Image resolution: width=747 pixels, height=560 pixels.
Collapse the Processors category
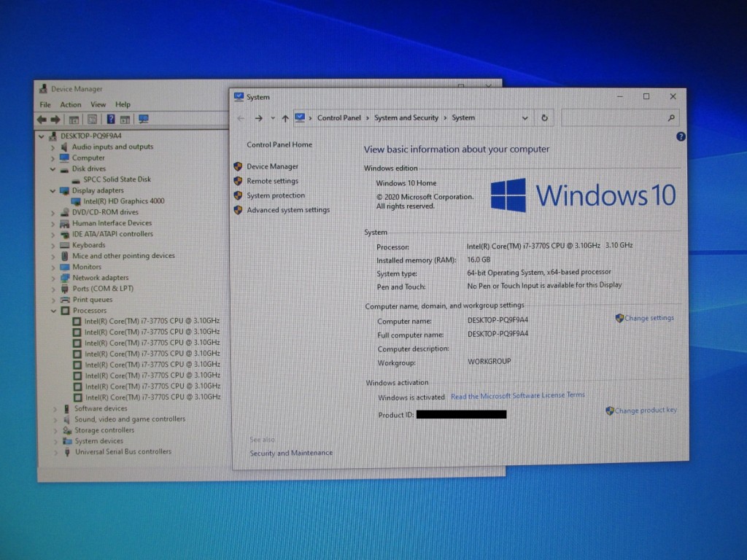53,311
